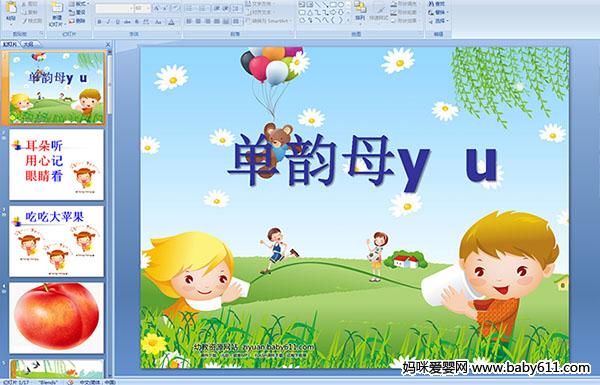
Task: Select slide 1 thumbnail titled 单韵母y u
Action: [57, 88]
